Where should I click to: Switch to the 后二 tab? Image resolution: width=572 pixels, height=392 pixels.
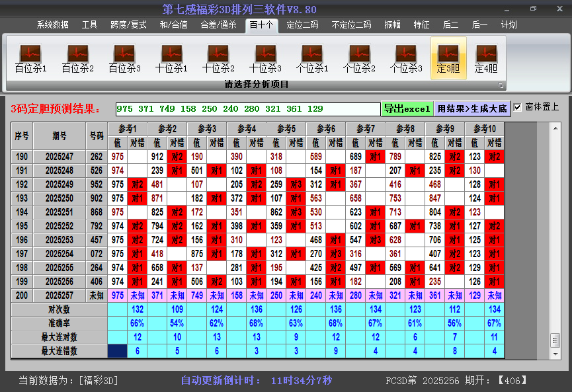(x=450, y=25)
